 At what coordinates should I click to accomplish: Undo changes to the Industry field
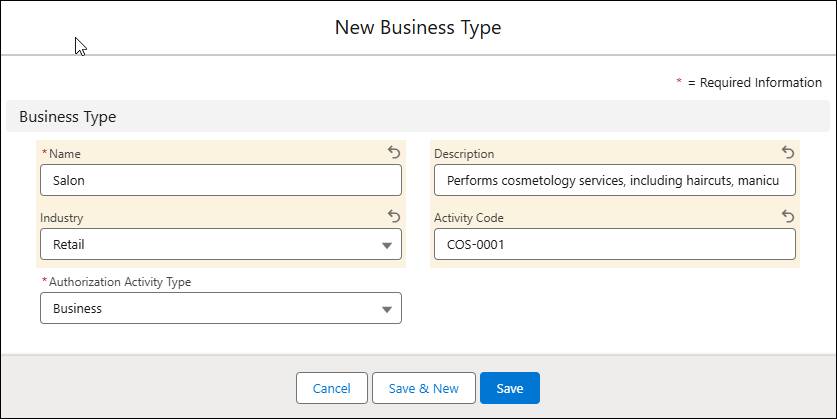pyautogui.click(x=393, y=216)
